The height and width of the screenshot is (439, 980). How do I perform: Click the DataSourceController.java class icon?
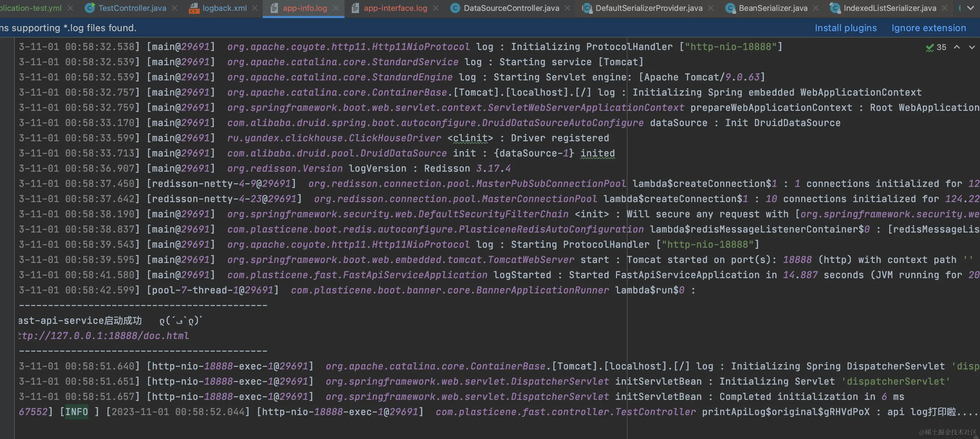pos(455,8)
